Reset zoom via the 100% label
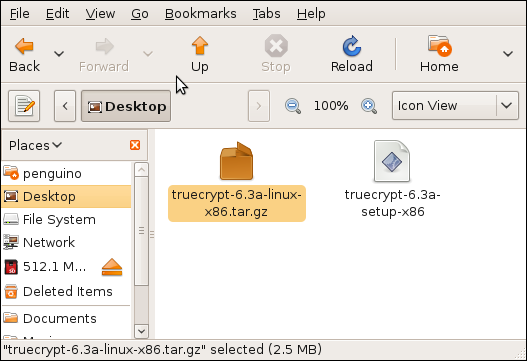The height and width of the screenshot is (361, 527). click(331, 106)
